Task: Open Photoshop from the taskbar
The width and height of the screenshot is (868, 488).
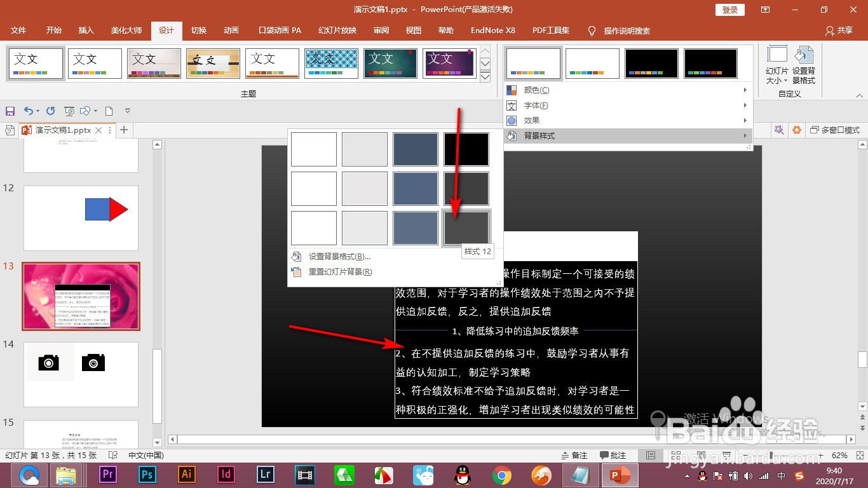Action: (x=147, y=475)
